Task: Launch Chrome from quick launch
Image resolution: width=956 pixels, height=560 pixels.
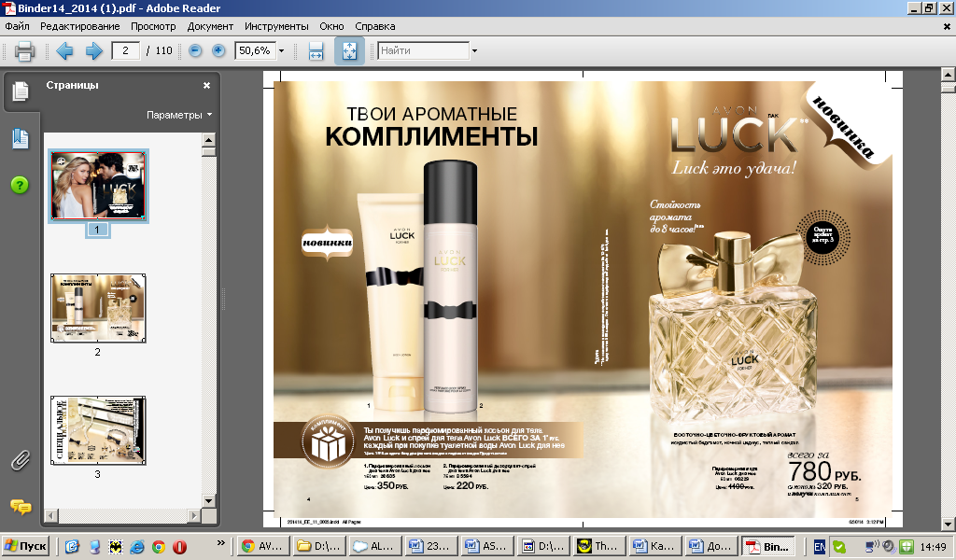Action: click(x=159, y=547)
